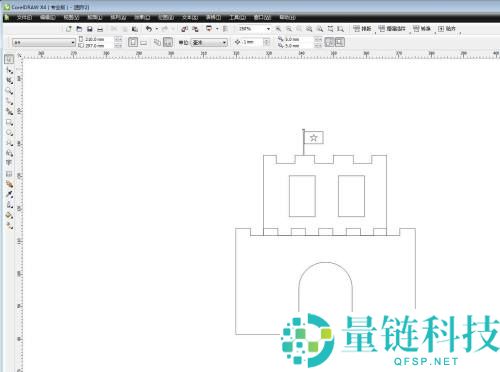The height and width of the screenshot is (372, 500).
Task: Select the Eyedropper tool
Action: [x=9, y=194]
